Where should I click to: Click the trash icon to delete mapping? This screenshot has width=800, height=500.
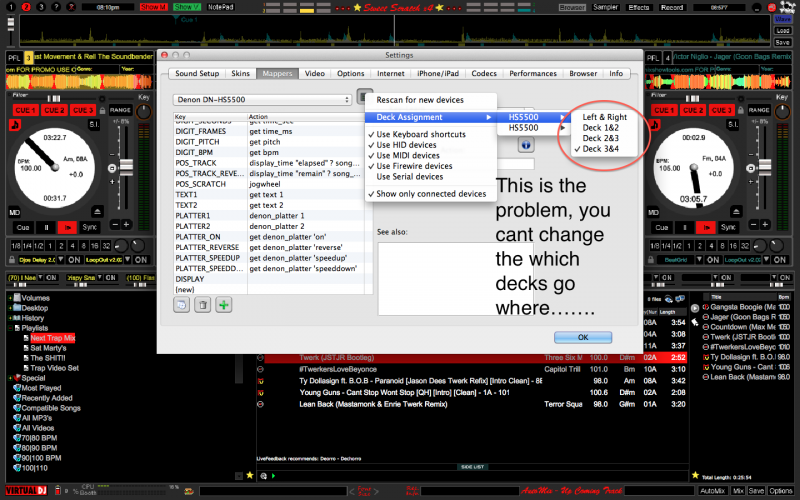tap(203, 305)
